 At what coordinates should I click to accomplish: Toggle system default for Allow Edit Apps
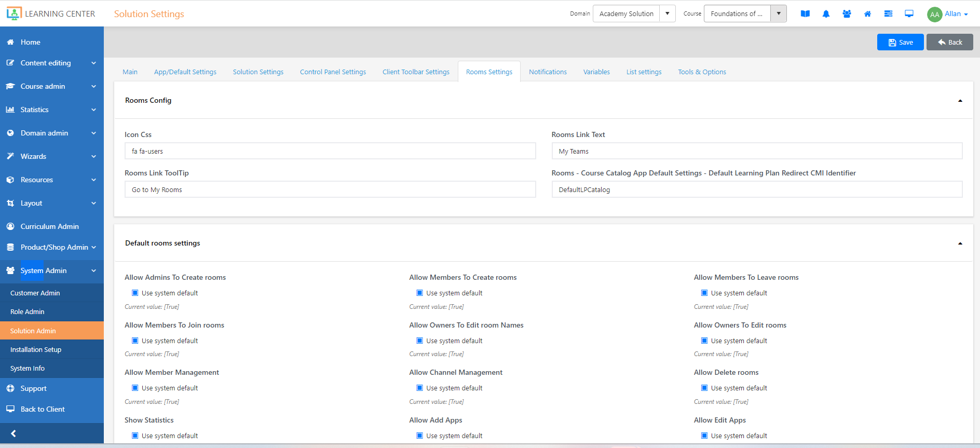pyautogui.click(x=704, y=436)
